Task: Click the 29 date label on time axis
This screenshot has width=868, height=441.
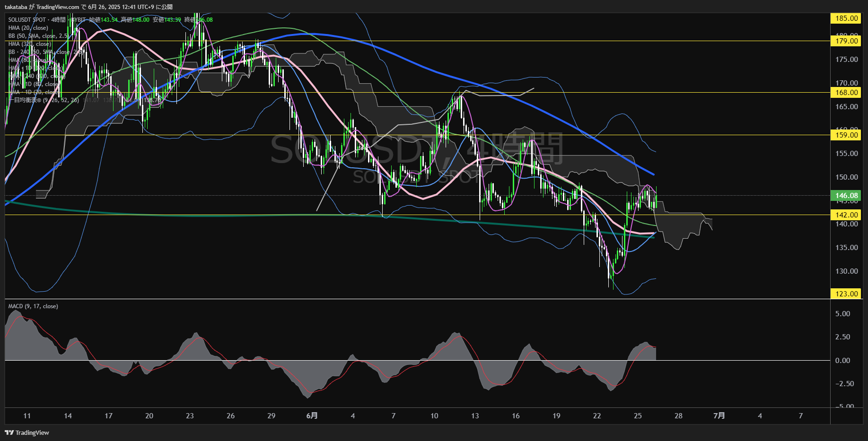Action: click(271, 416)
